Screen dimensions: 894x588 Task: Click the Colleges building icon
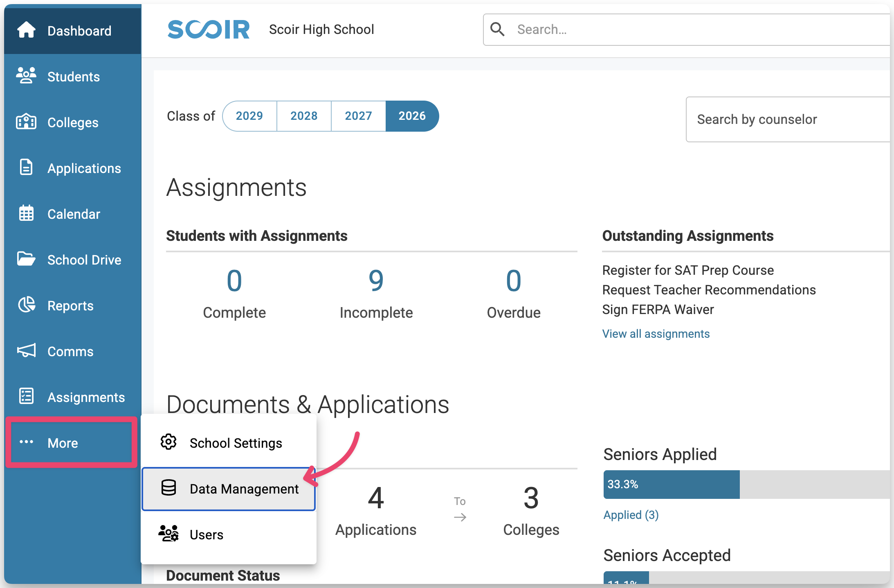click(x=26, y=122)
